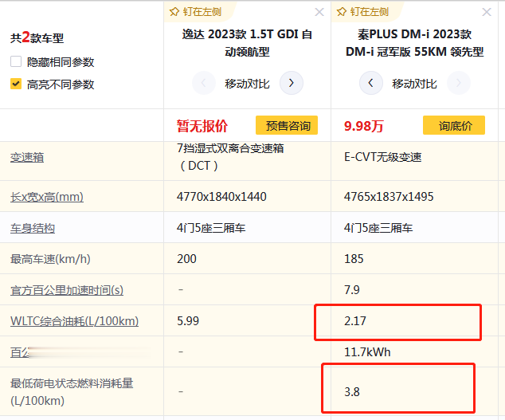Click the 185 top speed value
The width and height of the screenshot is (505, 420).
click(x=354, y=259)
